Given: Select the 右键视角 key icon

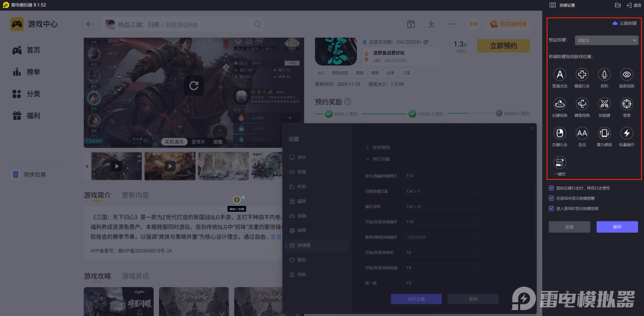Looking at the screenshot, I should point(560,104).
